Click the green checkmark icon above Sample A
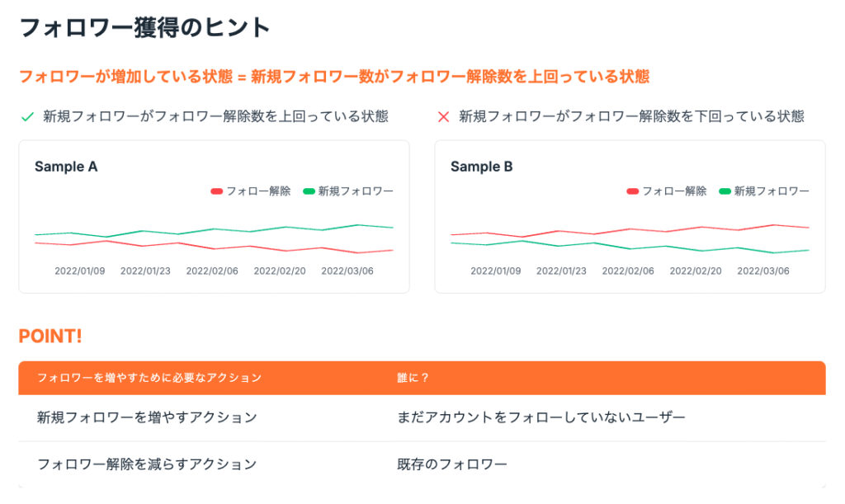Viewport: 845px width, 504px height. click(27, 117)
